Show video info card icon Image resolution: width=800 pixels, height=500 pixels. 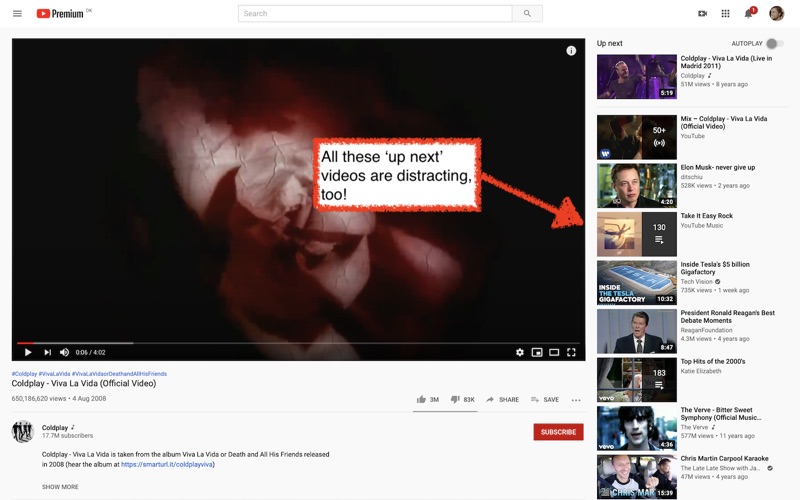[x=571, y=51]
